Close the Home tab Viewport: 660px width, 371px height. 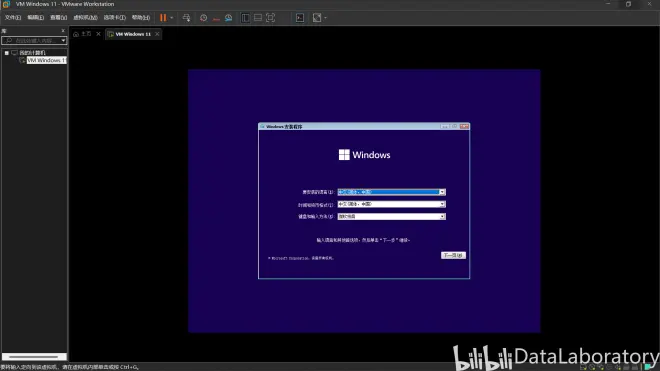(98, 34)
